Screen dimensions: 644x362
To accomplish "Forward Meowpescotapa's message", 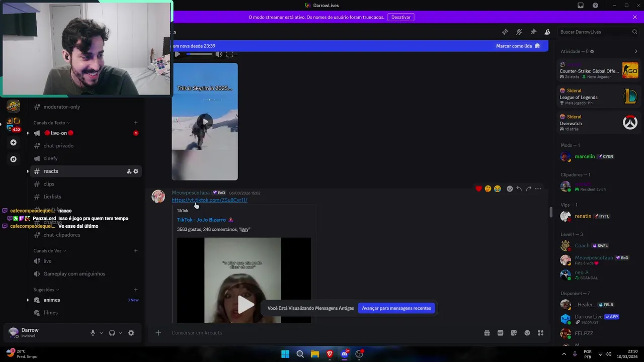I will [x=529, y=189].
